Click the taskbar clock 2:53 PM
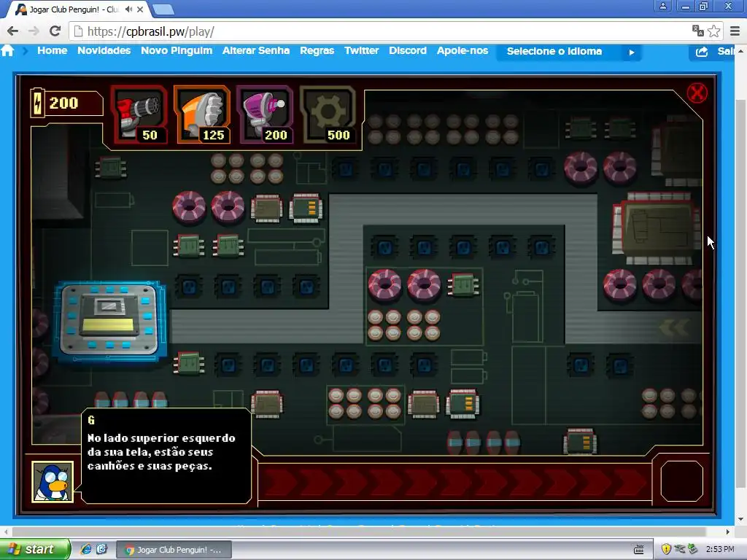 (x=720, y=549)
